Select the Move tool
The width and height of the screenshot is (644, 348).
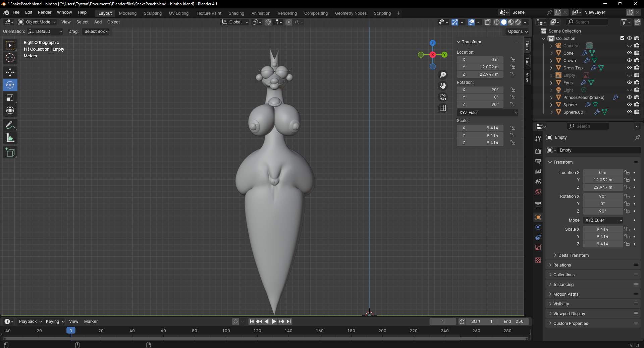coord(10,72)
